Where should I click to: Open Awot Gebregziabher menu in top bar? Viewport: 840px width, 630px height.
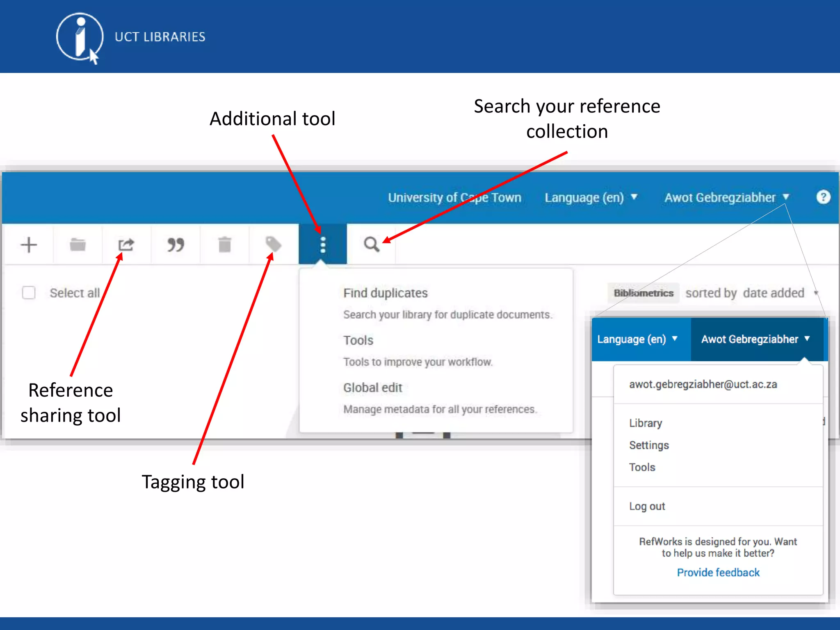727,198
